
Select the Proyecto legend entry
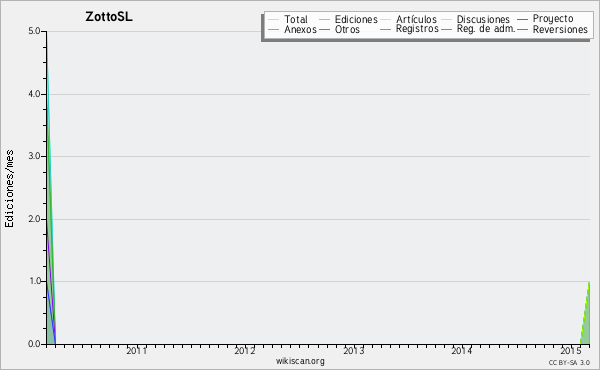coord(553,19)
